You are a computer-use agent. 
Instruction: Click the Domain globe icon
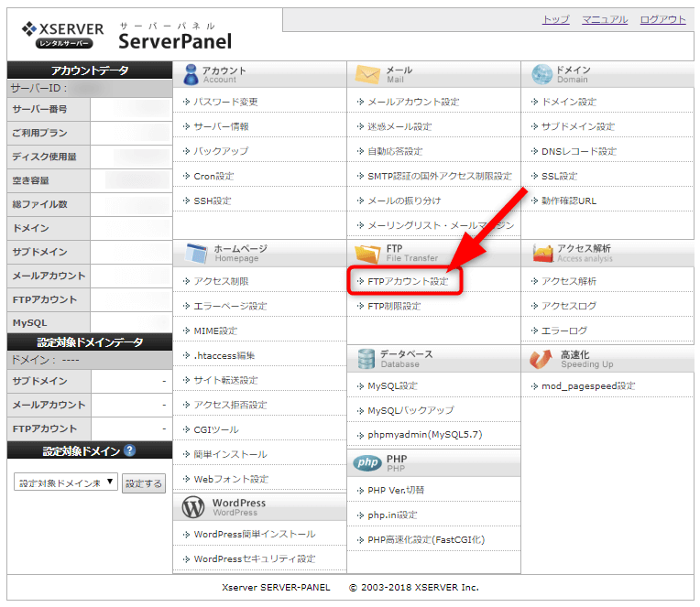coord(541,74)
